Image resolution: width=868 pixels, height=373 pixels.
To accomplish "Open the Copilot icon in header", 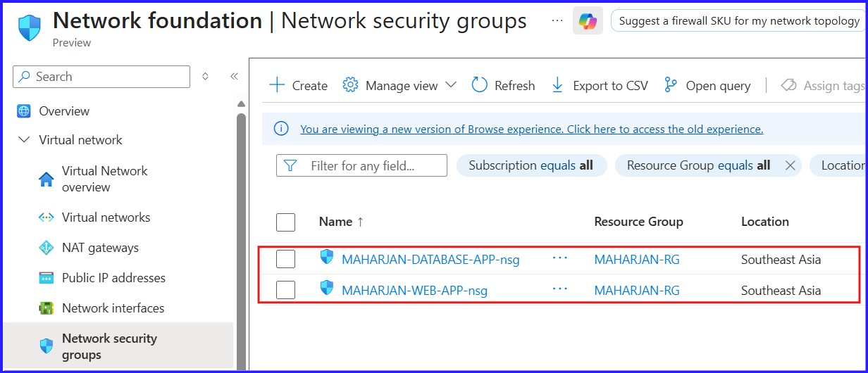I will tap(588, 21).
